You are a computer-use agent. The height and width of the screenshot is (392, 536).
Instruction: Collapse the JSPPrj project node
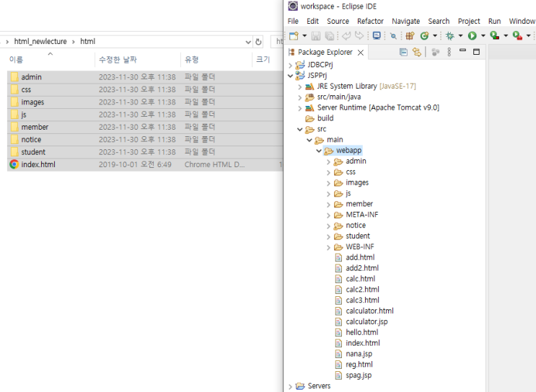coord(290,76)
